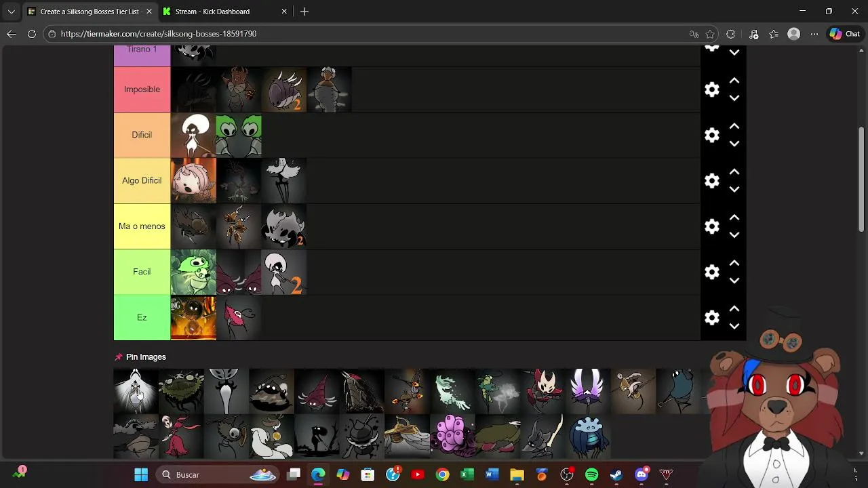The height and width of the screenshot is (488, 868).
Task: Select the purple-winged glowing boss image
Action: click(588, 391)
